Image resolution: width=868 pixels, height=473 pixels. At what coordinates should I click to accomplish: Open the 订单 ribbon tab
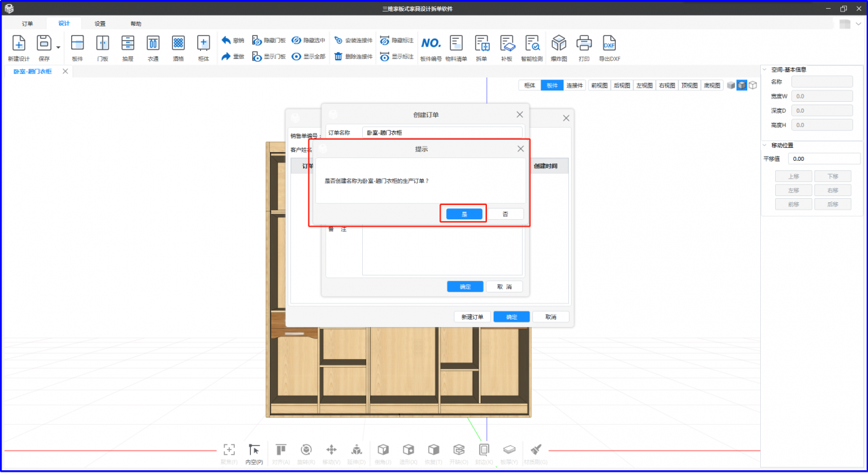click(27, 24)
